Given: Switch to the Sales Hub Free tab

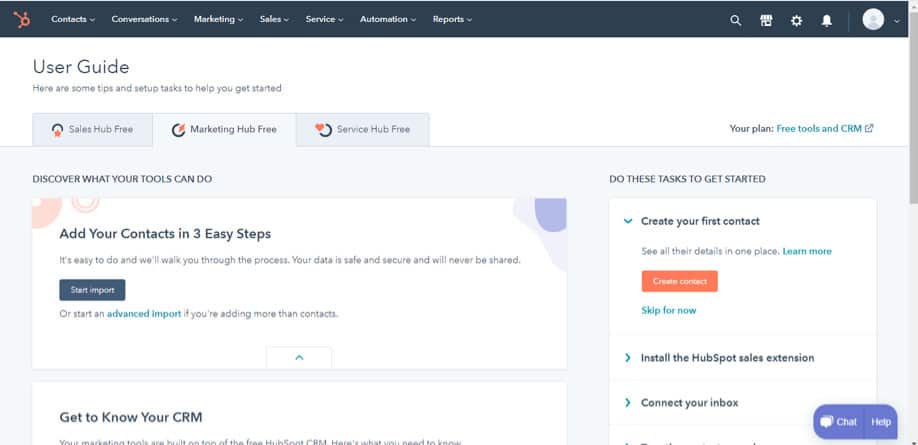Looking at the screenshot, I should point(93,129).
